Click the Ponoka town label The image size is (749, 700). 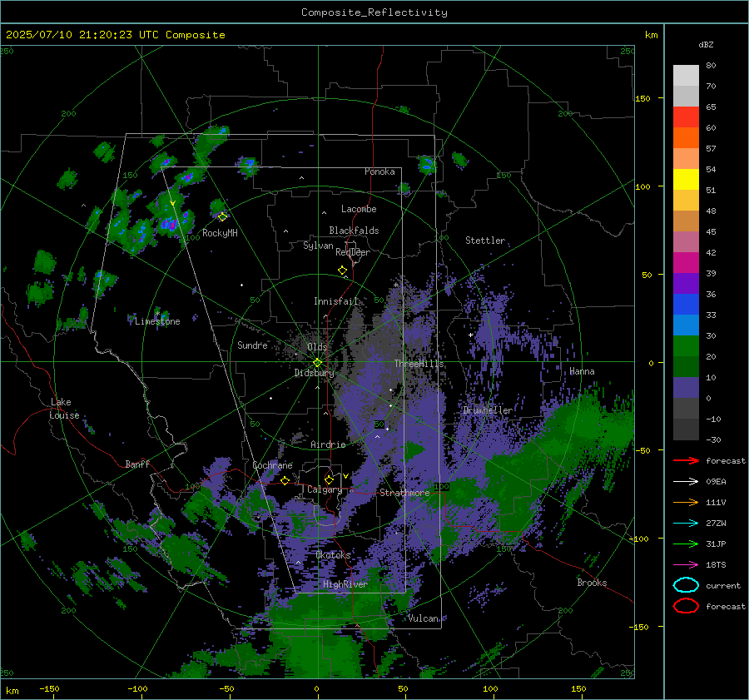click(x=379, y=171)
